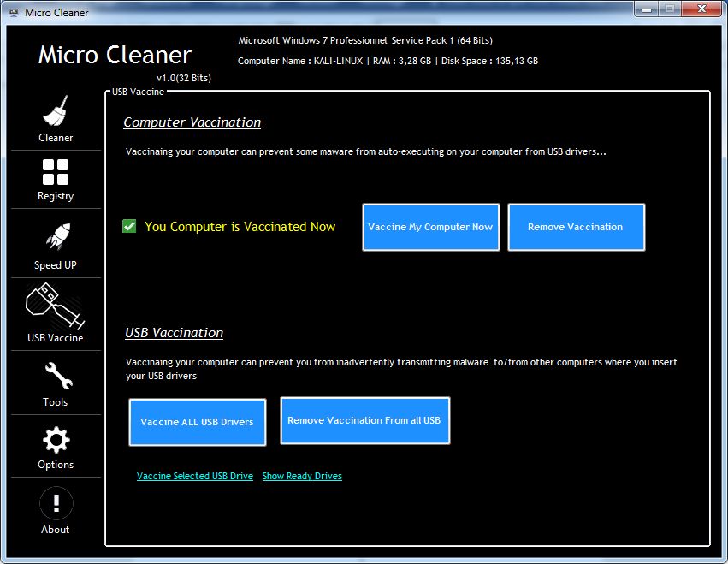This screenshot has height=564, width=728.
Task: Click the v1.0(32 Bits) version text
Action: coord(184,78)
